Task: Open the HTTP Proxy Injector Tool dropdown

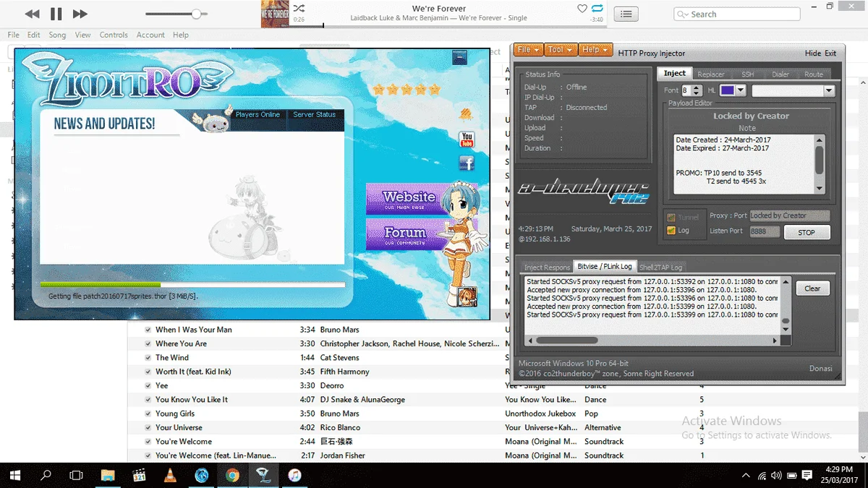Action: coord(560,49)
